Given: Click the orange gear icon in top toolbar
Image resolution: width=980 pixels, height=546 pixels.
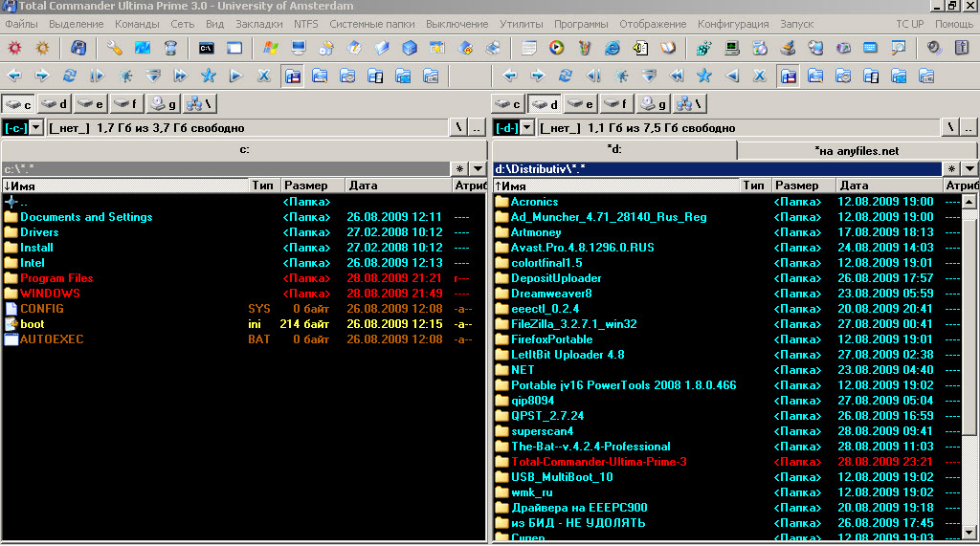Looking at the screenshot, I should tap(42, 48).
